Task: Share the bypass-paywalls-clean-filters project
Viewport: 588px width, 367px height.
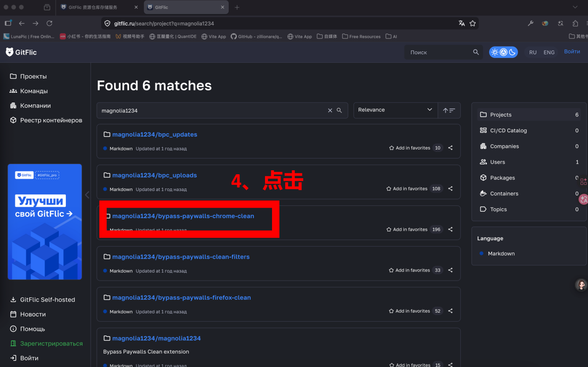Action: pos(450,270)
